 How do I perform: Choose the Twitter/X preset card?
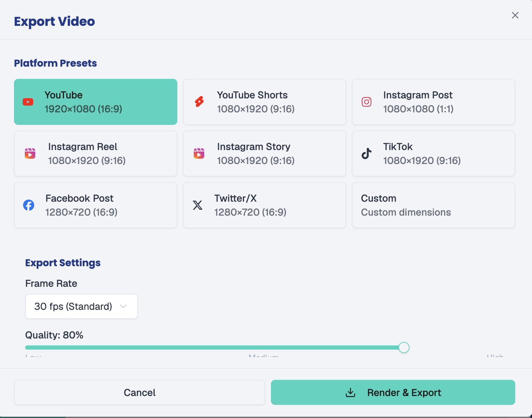coord(265,205)
